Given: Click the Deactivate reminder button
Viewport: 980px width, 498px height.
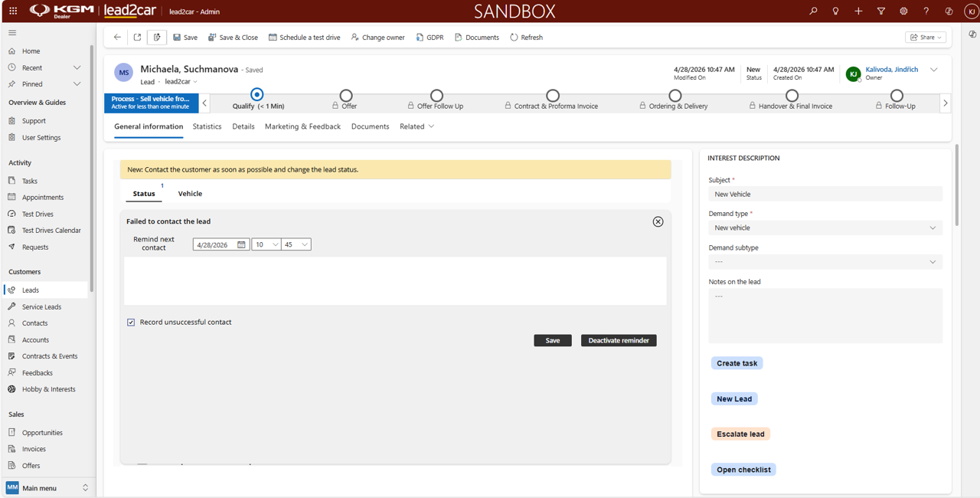Looking at the screenshot, I should (x=619, y=340).
